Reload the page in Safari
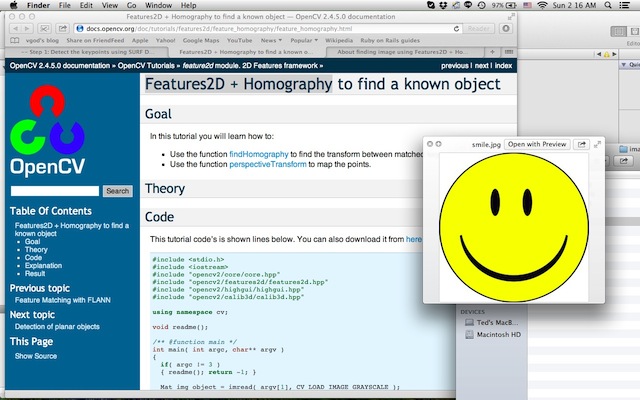This screenshot has height=400, width=640. 456,29
